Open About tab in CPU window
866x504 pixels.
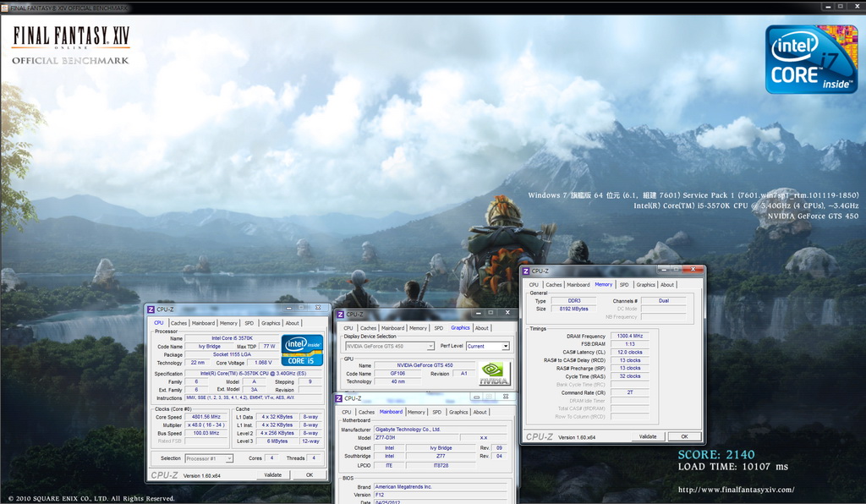pyautogui.click(x=292, y=323)
